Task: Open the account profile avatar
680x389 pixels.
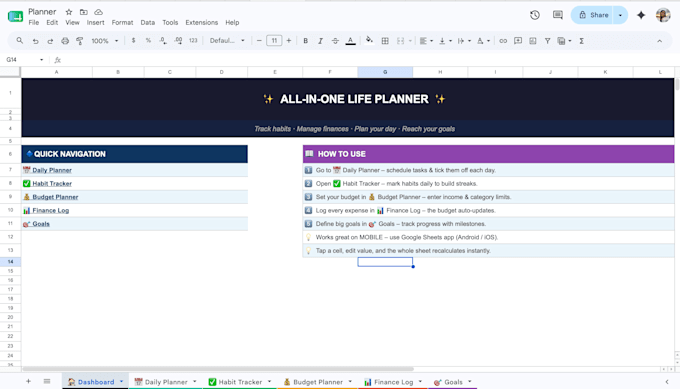Action: [x=663, y=15]
